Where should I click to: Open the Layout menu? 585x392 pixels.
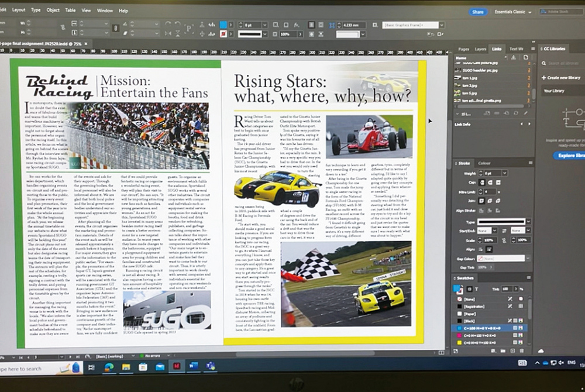(x=19, y=10)
